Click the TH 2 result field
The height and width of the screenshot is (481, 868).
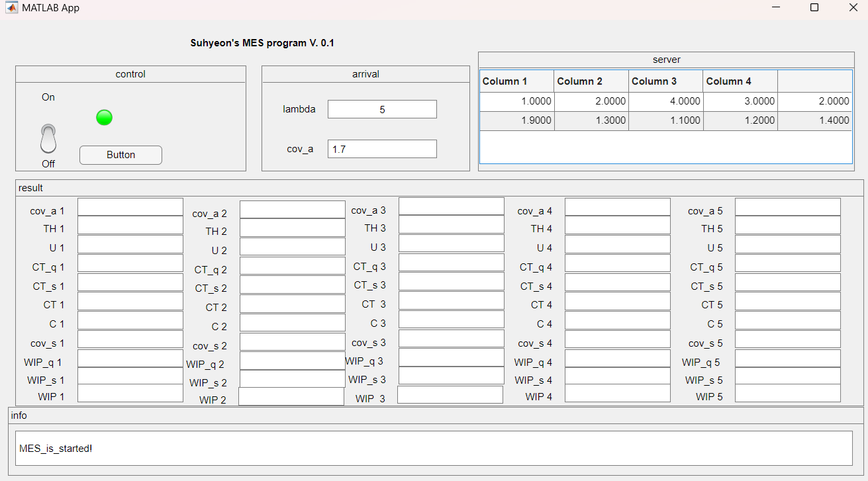point(293,228)
